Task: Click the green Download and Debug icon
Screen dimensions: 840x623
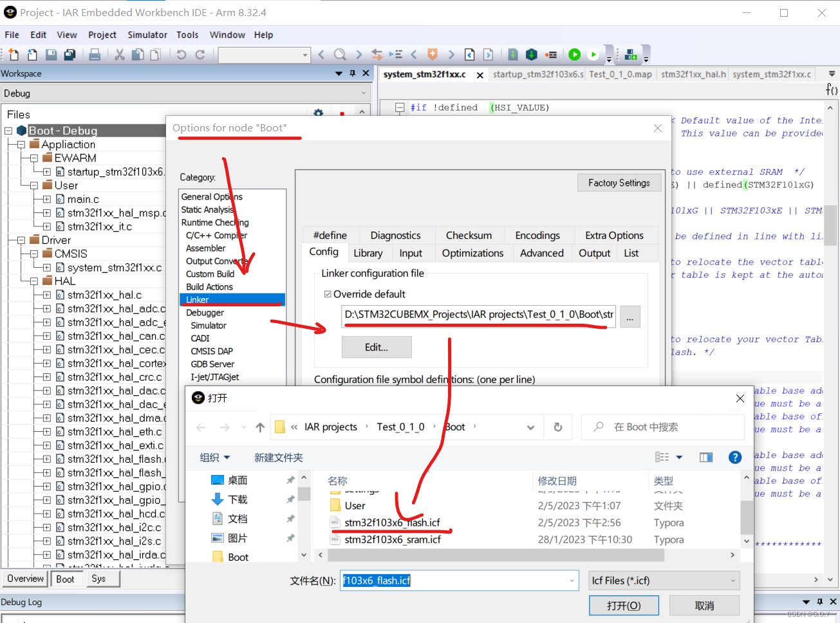Action: click(x=575, y=55)
